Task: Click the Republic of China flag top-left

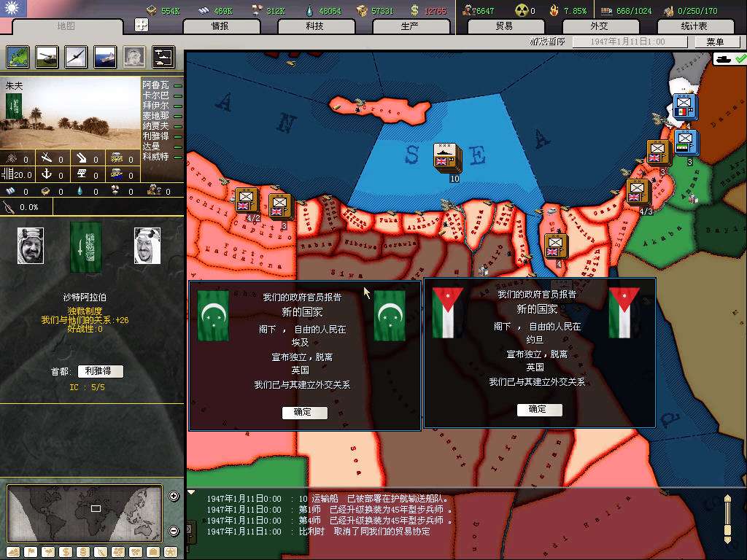Action: click(x=13, y=8)
